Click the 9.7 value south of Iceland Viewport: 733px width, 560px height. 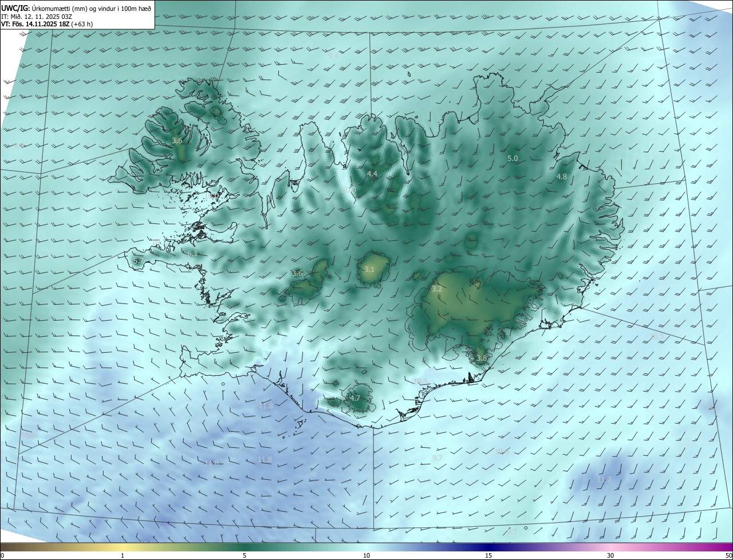438,458
